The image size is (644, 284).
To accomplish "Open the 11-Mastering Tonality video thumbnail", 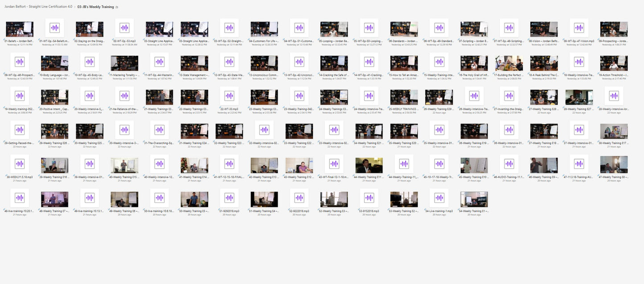I will click(x=124, y=63).
